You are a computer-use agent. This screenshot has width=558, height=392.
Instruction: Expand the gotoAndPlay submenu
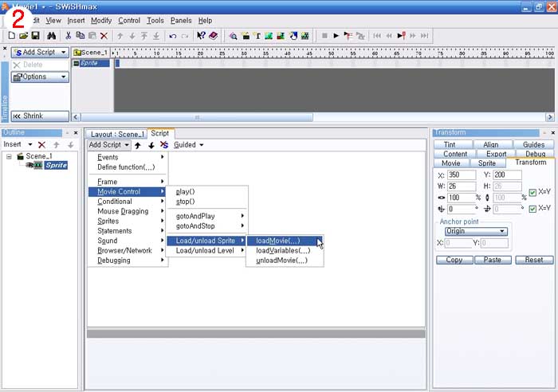pyautogui.click(x=207, y=216)
